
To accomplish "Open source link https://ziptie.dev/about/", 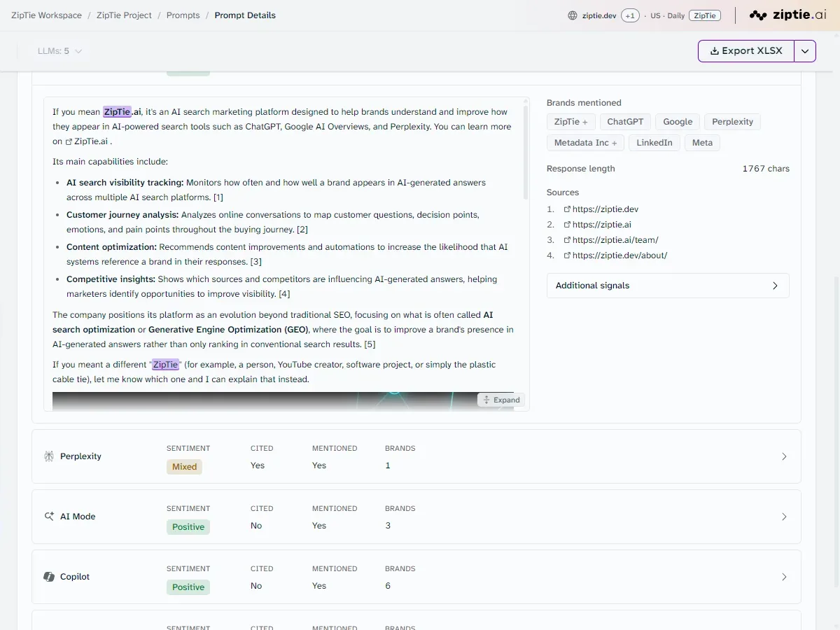I will pyautogui.click(x=619, y=255).
